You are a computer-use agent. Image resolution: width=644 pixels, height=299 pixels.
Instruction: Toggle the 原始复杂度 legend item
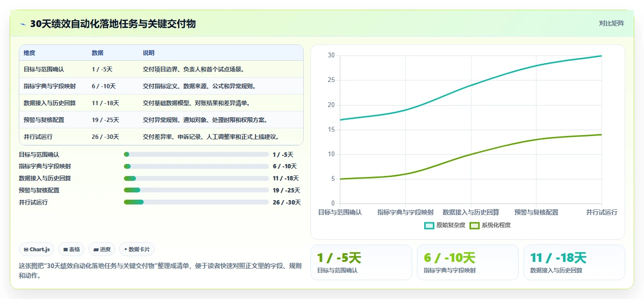[444, 225]
